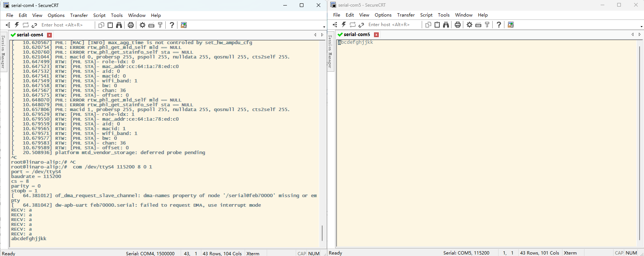Open Window menu in serial-com5 window
Screen dimensions: 644x256
tap(464, 15)
